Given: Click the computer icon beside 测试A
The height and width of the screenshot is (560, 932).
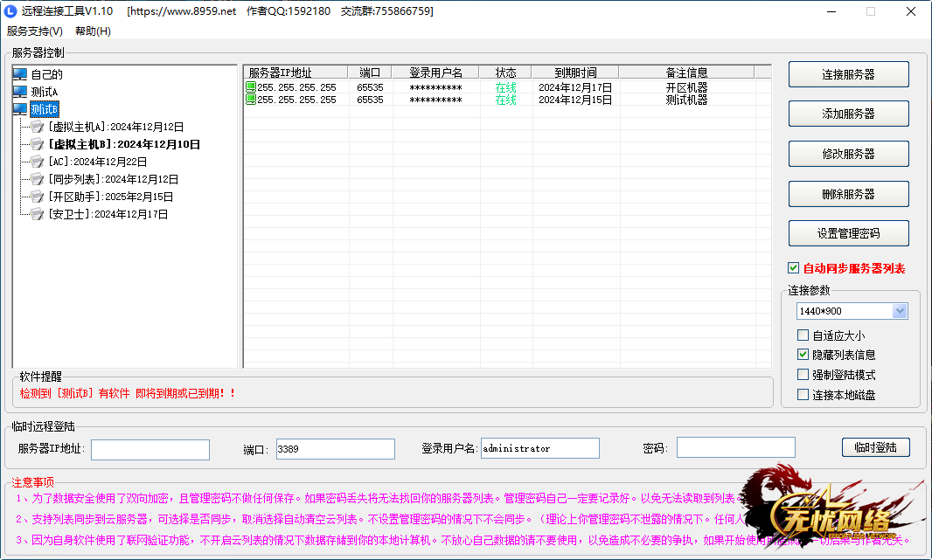Looking at the screenshot, I should 20,92.
